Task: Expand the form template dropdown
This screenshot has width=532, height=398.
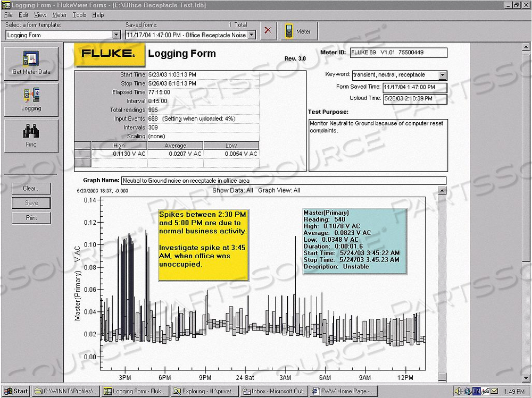Action: coord(116,35)
